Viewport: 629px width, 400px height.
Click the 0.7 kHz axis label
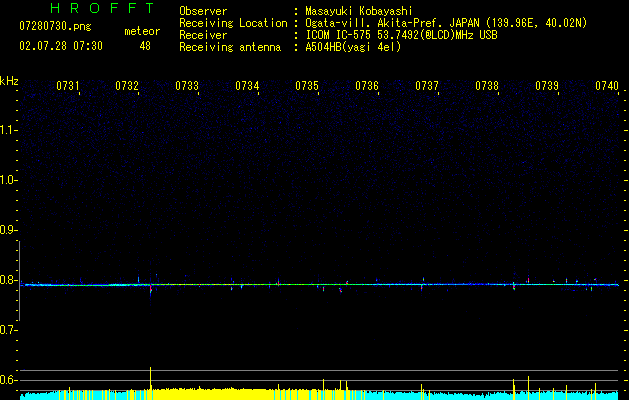tap(7, 330)
